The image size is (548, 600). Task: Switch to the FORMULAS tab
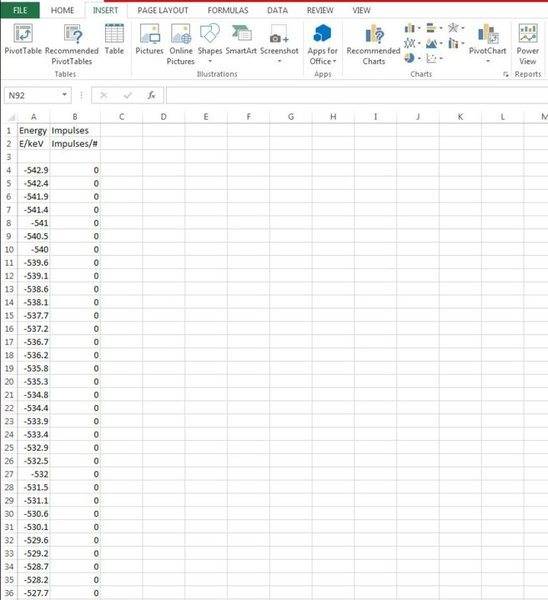pyautogui.click(x=228, y=10)
